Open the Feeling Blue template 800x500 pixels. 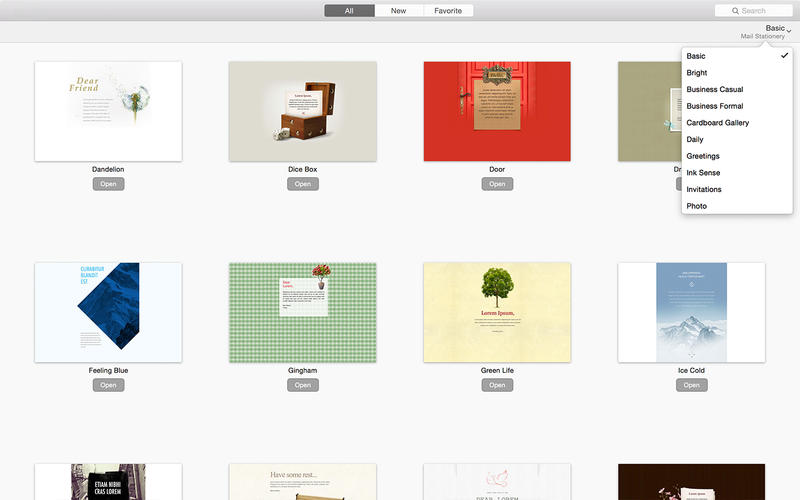108,385
